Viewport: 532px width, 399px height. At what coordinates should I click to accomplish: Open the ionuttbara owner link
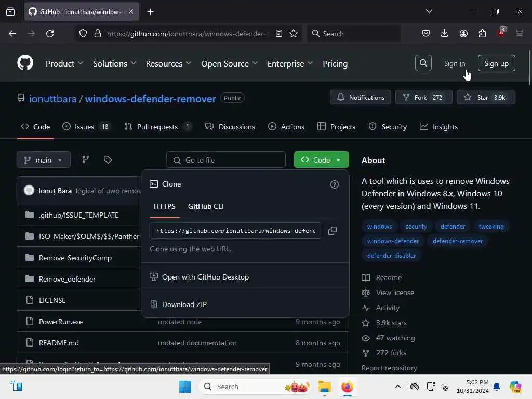[52, 99]
